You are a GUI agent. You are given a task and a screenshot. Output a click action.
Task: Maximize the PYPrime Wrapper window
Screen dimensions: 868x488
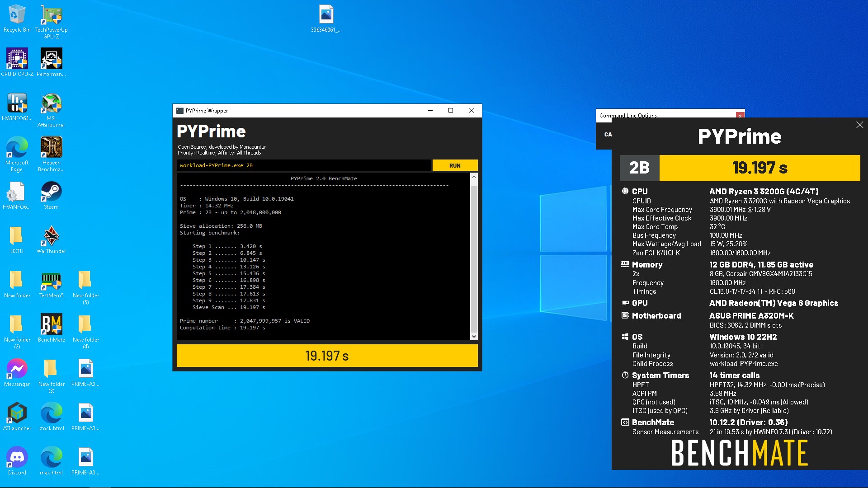coord(451,110)
